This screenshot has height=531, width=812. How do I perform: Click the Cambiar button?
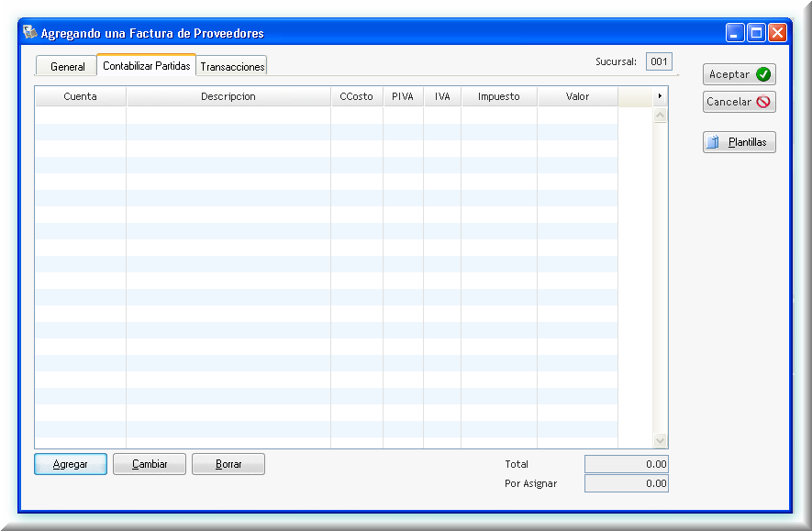pos(150,464)
